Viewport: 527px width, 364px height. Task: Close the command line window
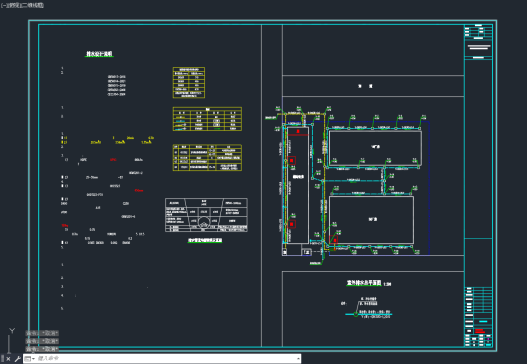pos(8,359)
